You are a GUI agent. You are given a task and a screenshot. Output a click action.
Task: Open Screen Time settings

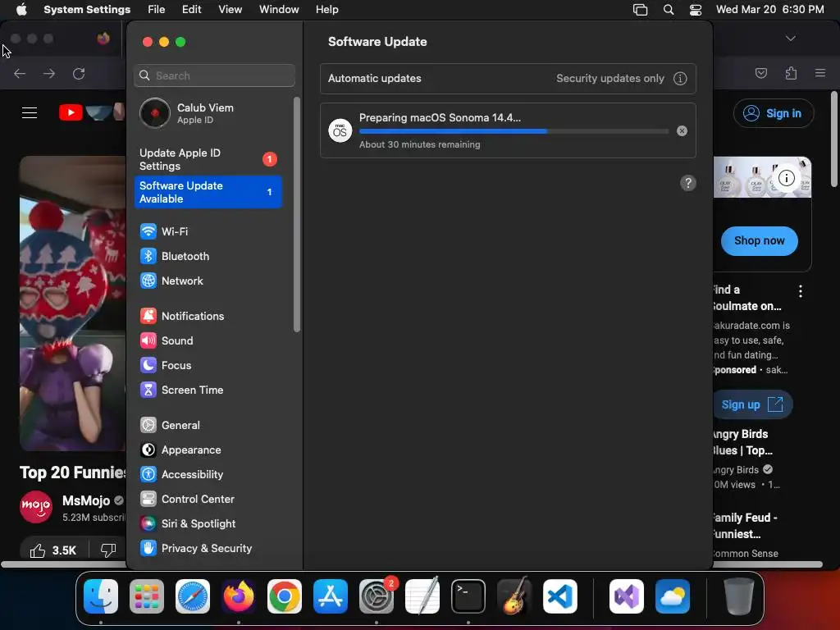[208, 390]
